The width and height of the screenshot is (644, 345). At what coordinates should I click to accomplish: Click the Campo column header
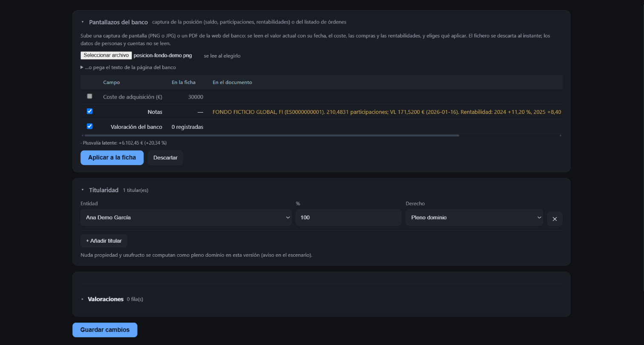112,82
